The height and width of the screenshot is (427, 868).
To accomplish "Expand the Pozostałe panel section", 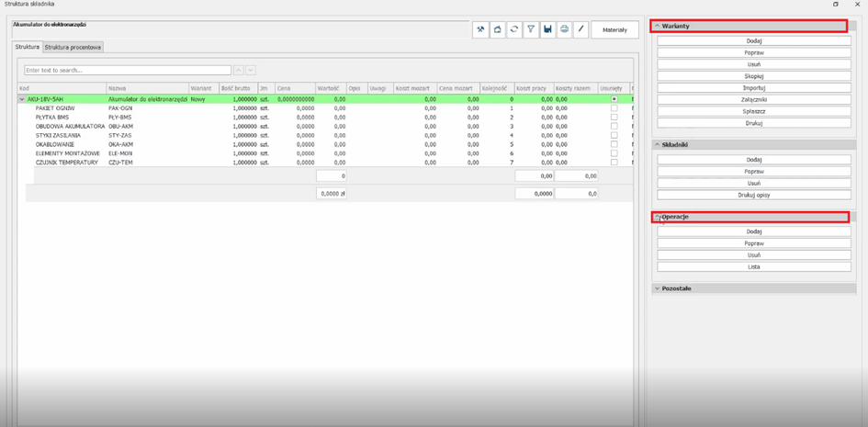I will 658,288.
